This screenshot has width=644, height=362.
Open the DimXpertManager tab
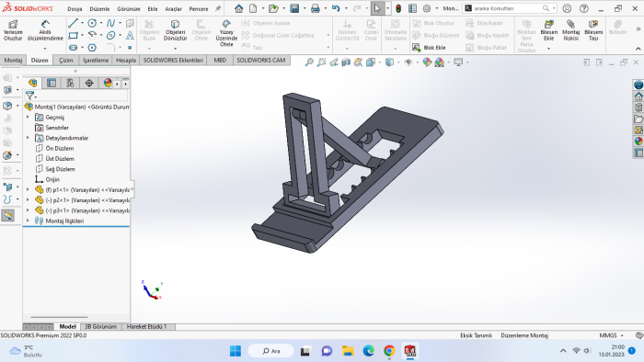click(89, 84)
